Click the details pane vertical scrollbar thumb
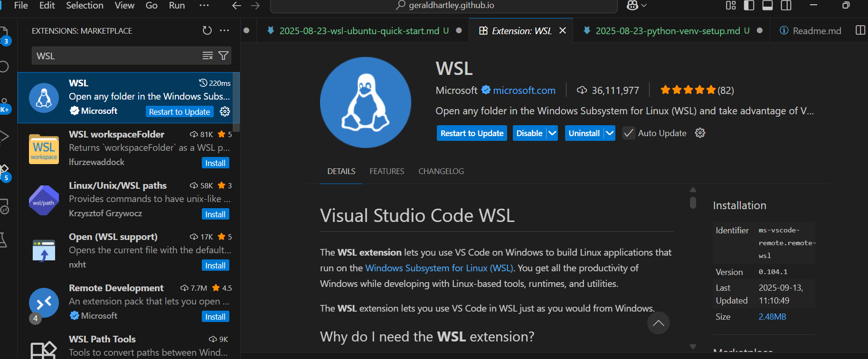This screenshot has height=359, width=868. tap(693, 203)
